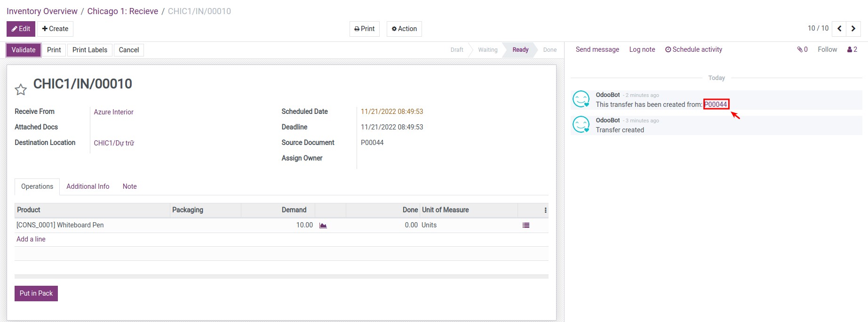The height and width of the screenshot is (322, 868).
Task: Schedule an activity
Action: (x=693, y=49)
